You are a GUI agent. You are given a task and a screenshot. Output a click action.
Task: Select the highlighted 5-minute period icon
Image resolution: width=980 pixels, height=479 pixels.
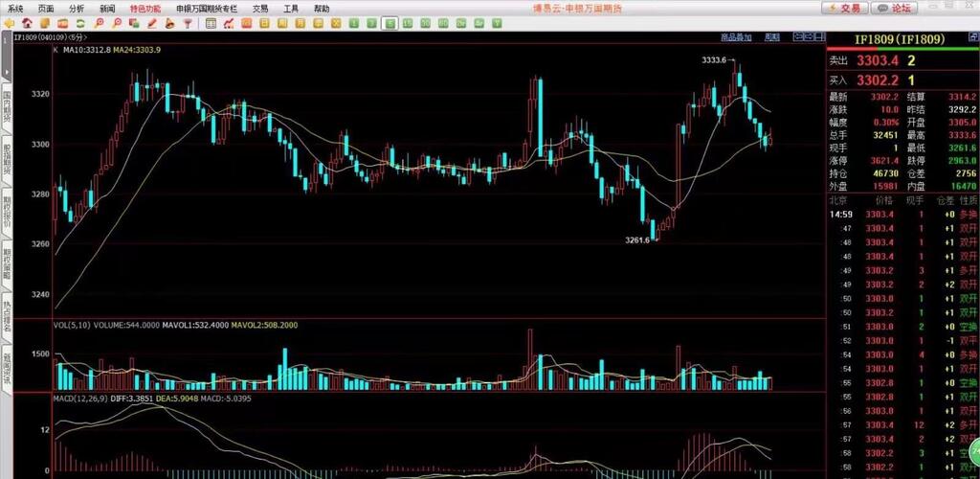point(390,24)
